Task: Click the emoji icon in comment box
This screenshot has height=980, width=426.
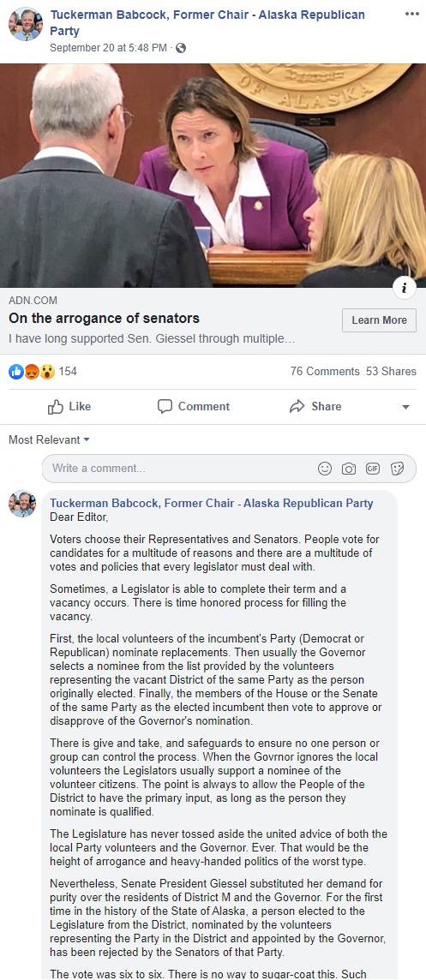Action: pos(325,469)
